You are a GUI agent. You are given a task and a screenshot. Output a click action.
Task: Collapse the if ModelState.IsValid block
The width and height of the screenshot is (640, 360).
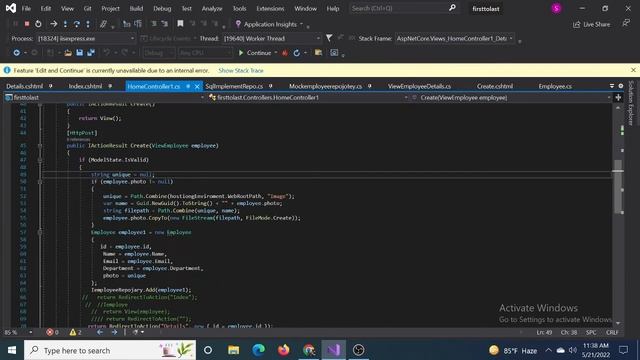(40, 160)
